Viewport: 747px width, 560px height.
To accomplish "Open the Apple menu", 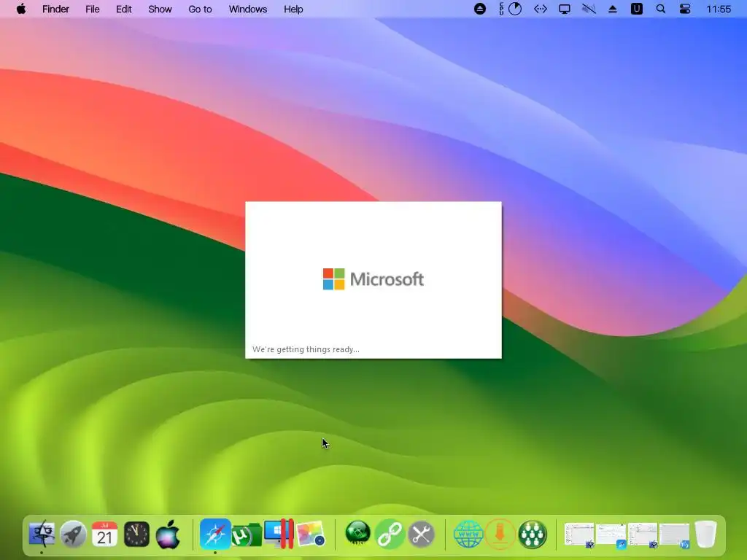I will click(x=21, y=9).
